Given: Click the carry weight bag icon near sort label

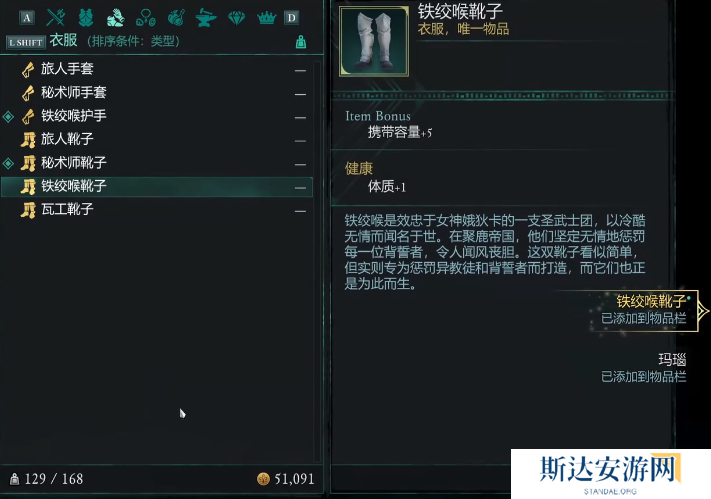Looking at the screenshot, I should click(x=301, y=42).
